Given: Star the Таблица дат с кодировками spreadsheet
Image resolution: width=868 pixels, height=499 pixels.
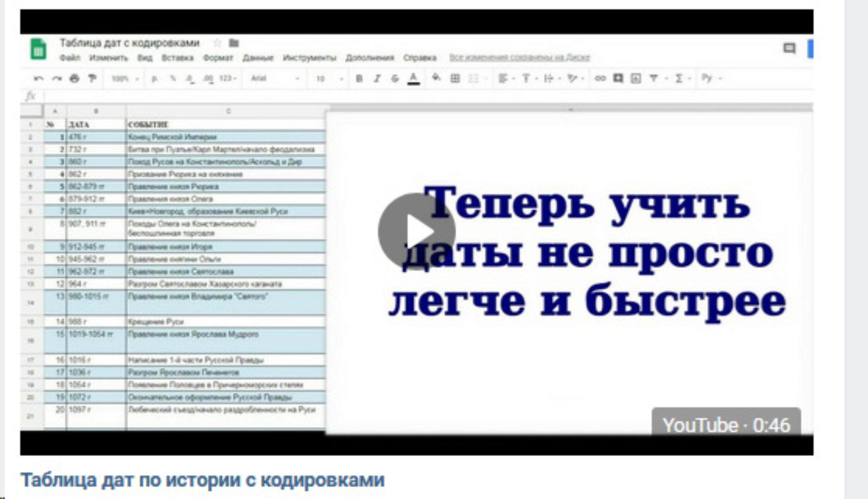Looking at the screenshot, I should tap(216, 43).
